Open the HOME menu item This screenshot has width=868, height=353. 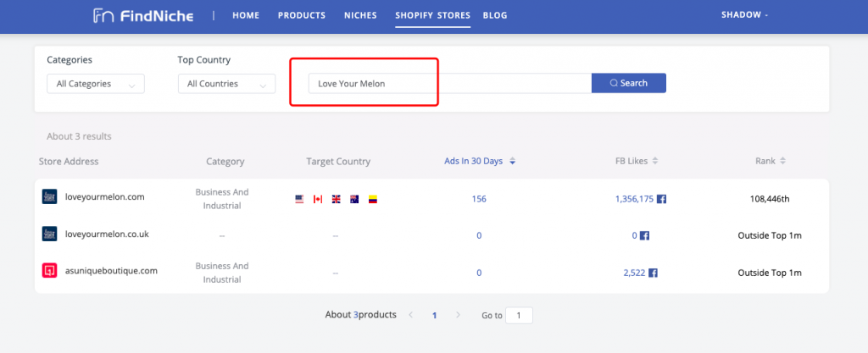(x=246, y=15)
